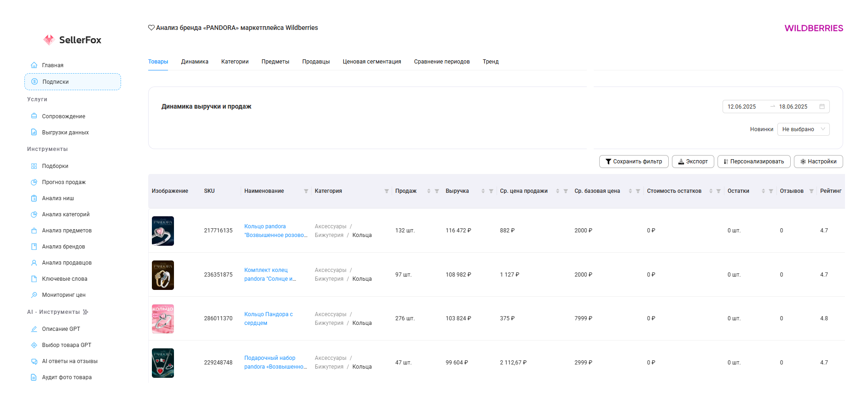The width and height of the screenshot is (868, 416).
Task: Click the Анализ брендов bookmark icon
Action: pos(34,247)
